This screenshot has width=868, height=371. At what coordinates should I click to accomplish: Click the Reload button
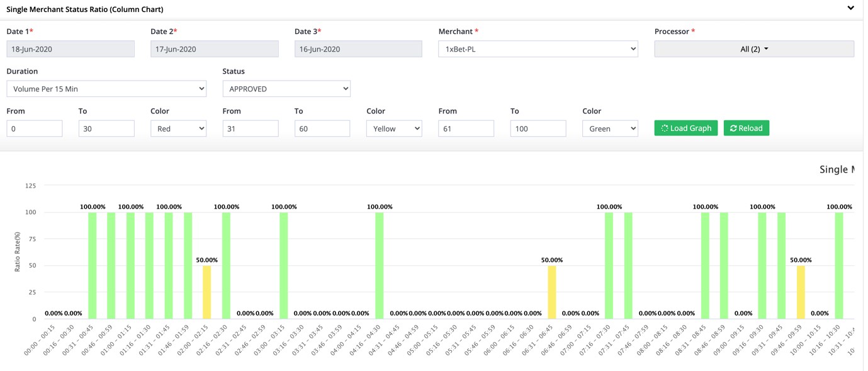point(746,128)
